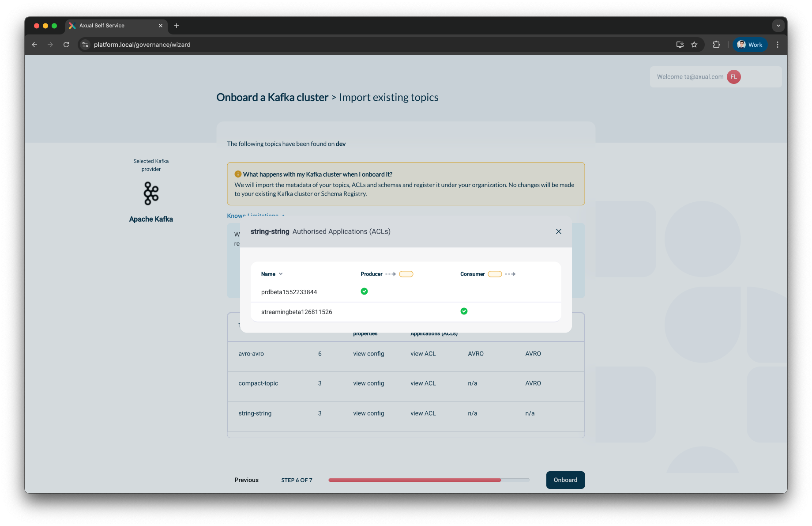This screenshot has height=526, width=812.
Task: Reload the page in the browser
Action: point(66,45)
